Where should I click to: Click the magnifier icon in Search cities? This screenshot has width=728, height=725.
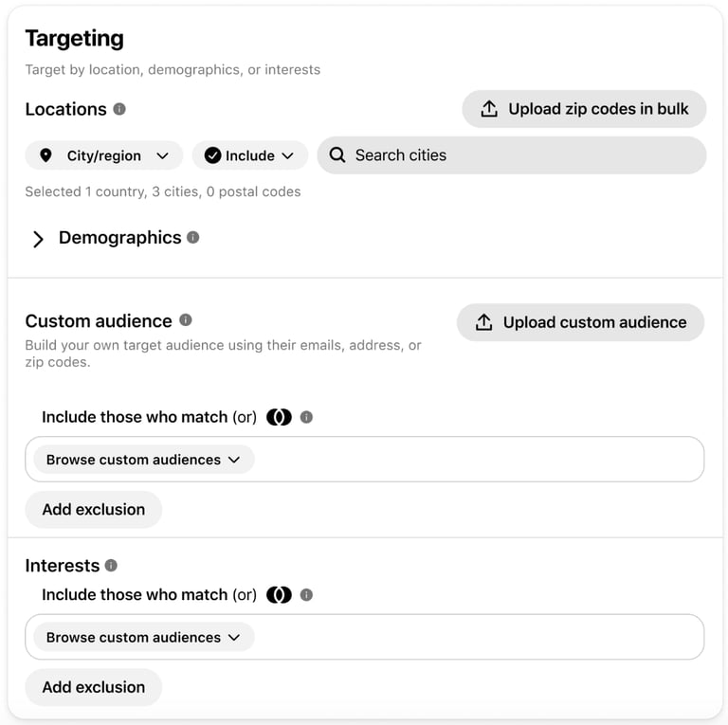click(x=337, y=155)
